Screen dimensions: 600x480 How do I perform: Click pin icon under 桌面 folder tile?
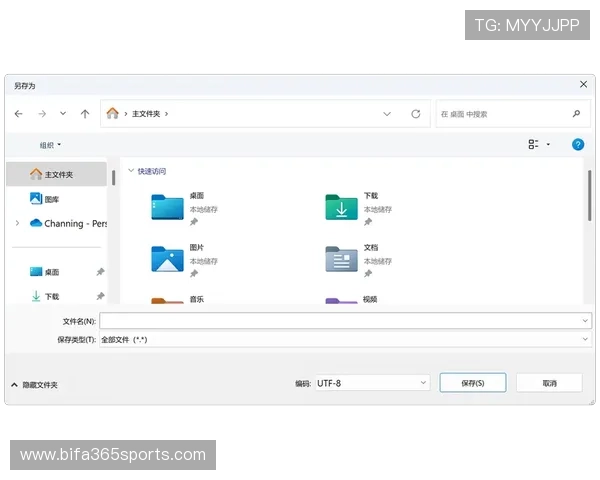pos(194,222)
